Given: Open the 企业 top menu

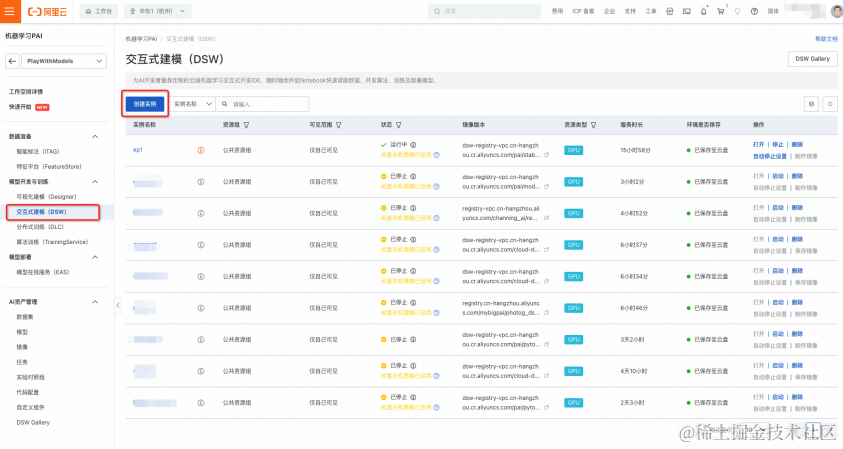Looking at the screenshot, I should coord(609,11).
